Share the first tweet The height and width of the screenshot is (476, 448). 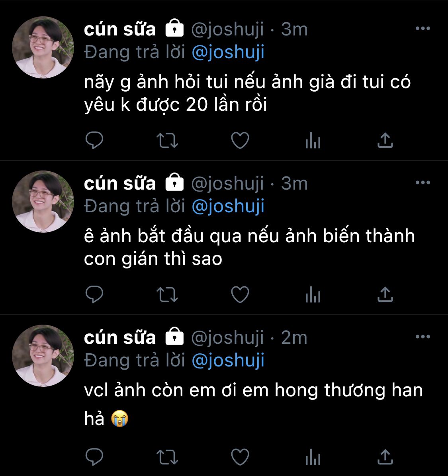point(385,140)
